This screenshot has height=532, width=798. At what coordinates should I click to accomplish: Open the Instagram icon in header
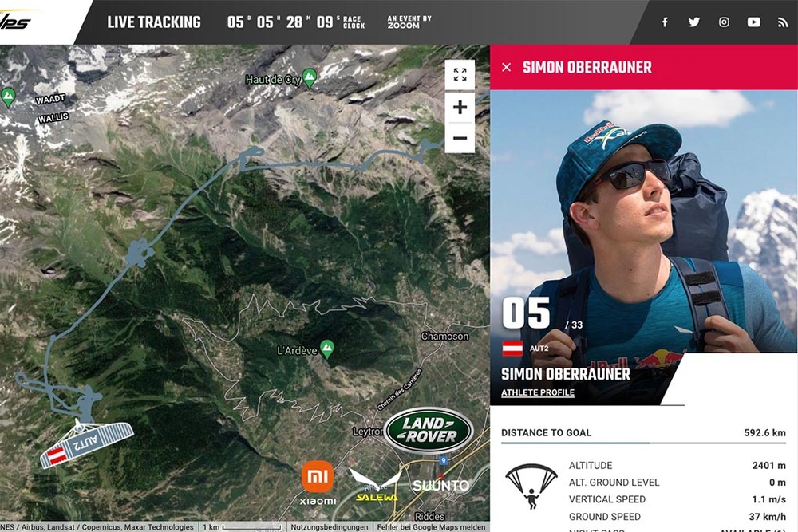pyautogui.click(x=724, y=22)
